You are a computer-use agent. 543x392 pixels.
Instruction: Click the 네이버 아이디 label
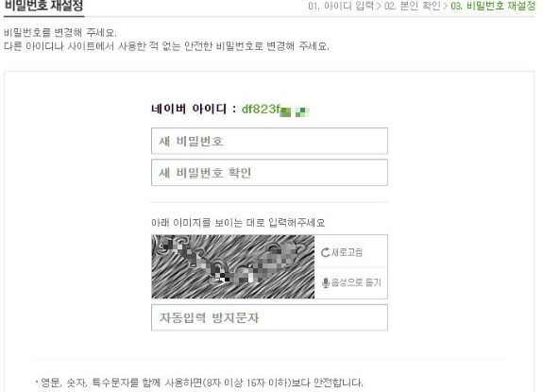coord(189,109)
